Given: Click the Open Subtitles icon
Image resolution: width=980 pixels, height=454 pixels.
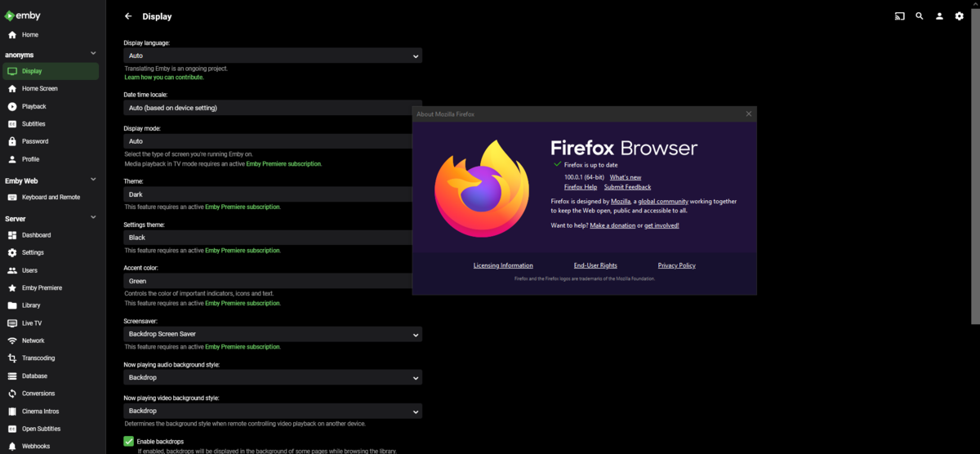Looking at the screenshot, I should (x=12, y=429).
